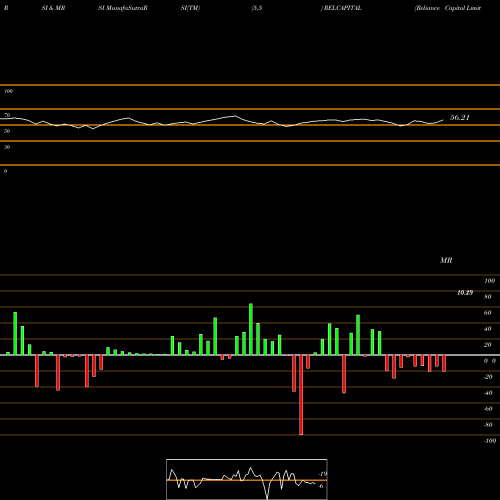Click the 70 level label on RSI axis

(x=7, y=115)
